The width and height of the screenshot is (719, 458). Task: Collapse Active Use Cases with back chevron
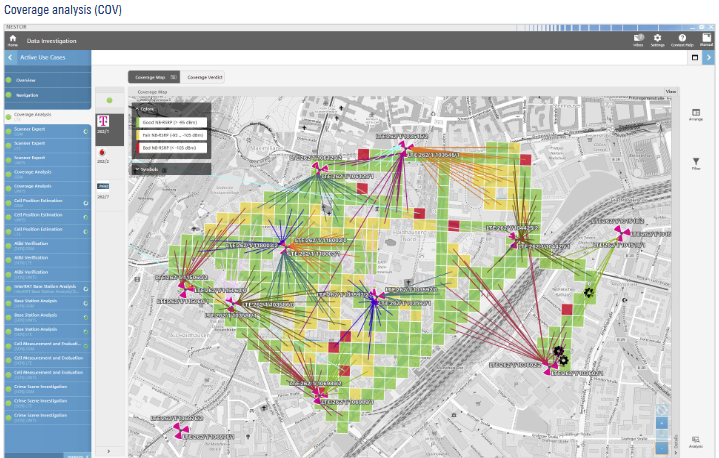(x=10, y=58)
